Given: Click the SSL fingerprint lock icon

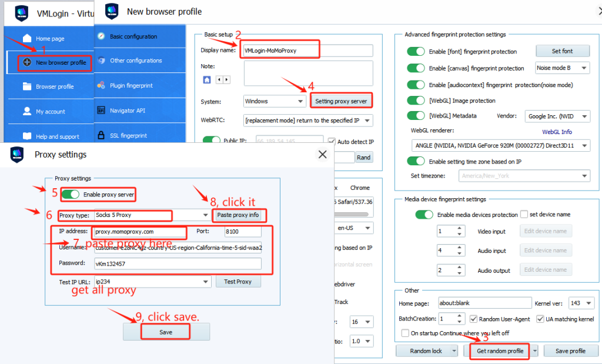Looking at the screenshot, I should tap(101, 135).
